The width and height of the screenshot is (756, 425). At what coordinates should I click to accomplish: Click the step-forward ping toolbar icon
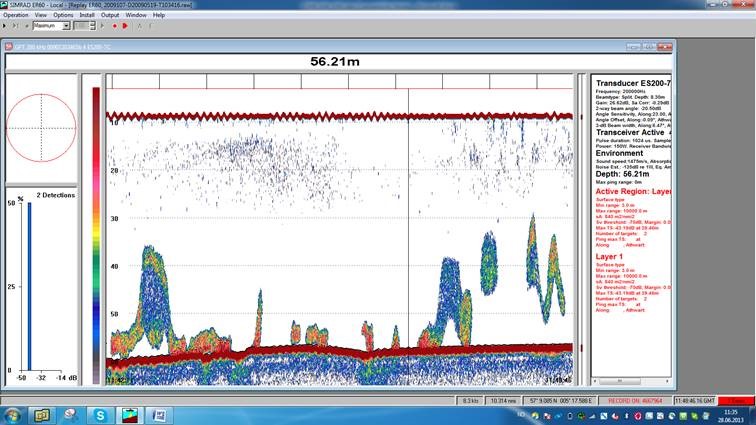[15, 26]
